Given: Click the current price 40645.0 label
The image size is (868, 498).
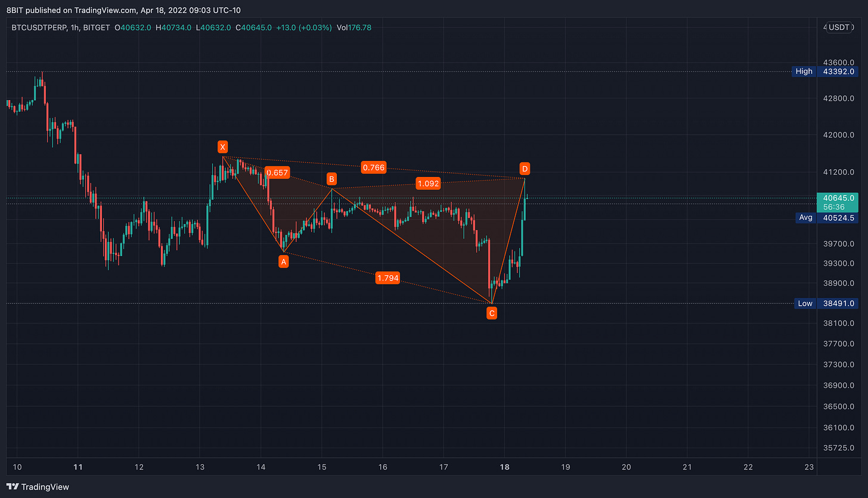Looking at the screenshot, I should (x=839, y=198).
